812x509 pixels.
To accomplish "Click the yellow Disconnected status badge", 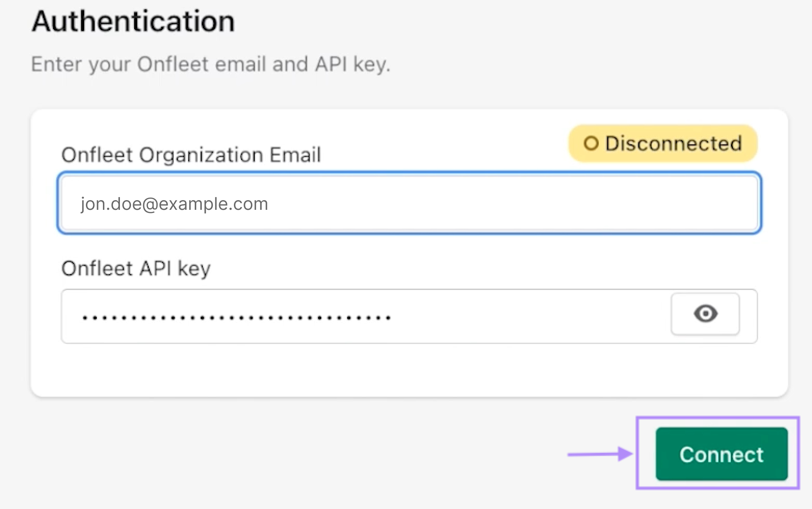I will 663,143.
